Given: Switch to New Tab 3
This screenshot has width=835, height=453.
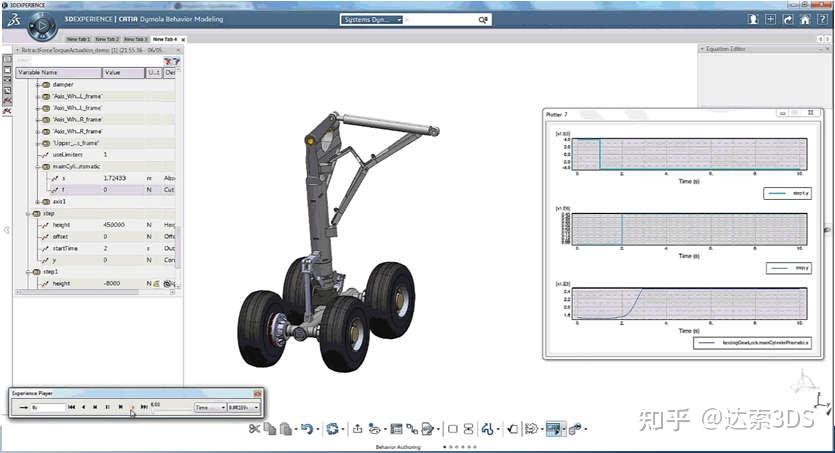Looking at the screenshot, I should [x=136, y=39].
